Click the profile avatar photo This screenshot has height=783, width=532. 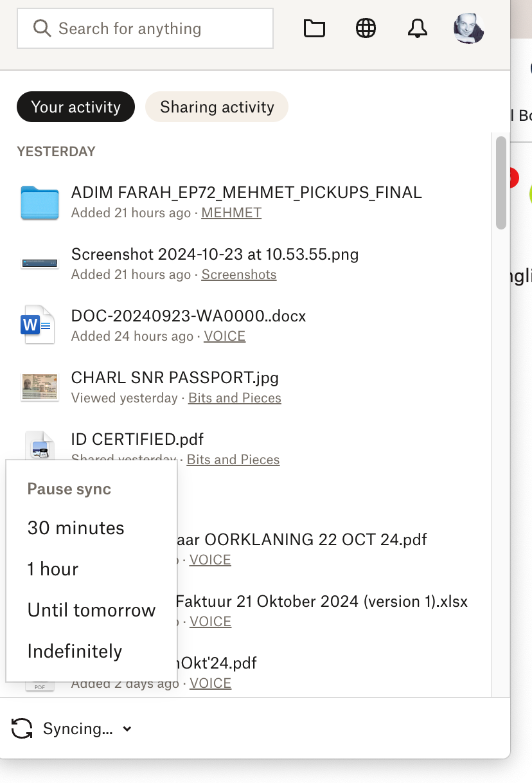point(468,28)
